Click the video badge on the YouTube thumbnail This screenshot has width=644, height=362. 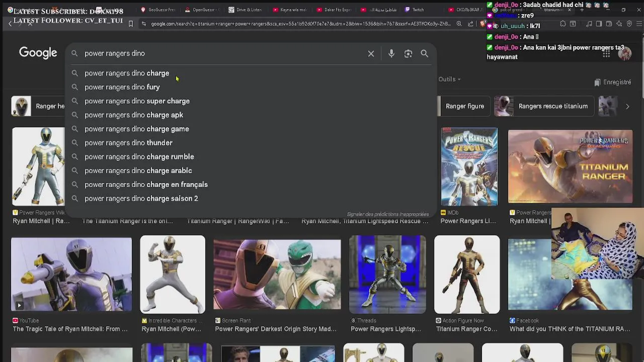pos(19,305)
